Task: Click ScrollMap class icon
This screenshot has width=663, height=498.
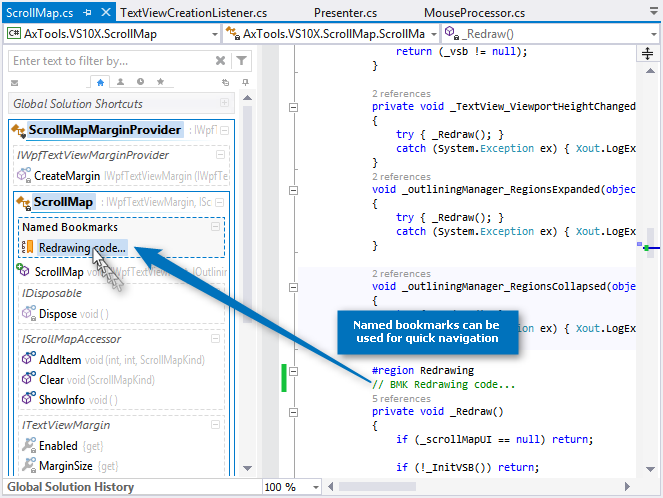Action: 24,203
